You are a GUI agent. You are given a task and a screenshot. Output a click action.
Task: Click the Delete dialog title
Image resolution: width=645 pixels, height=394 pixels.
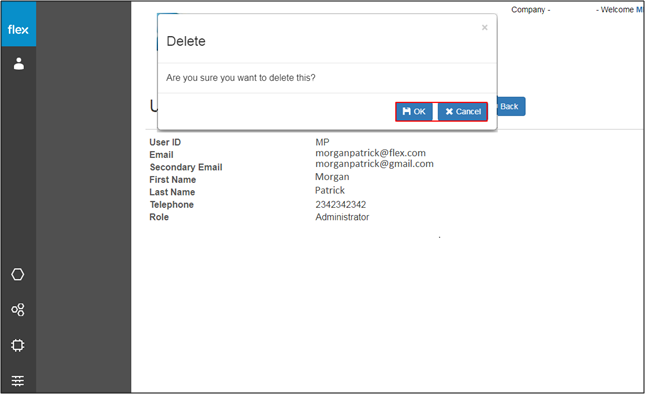click(x=186, y=41)
